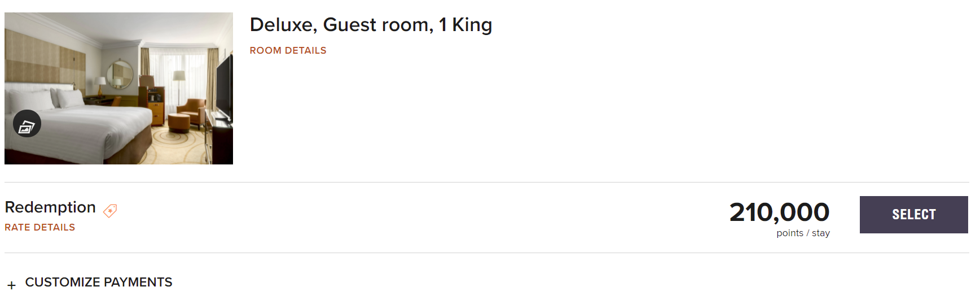The image size is (980, 304).
Task: Tap the orange tag next to Redemption
Action: 110,211
